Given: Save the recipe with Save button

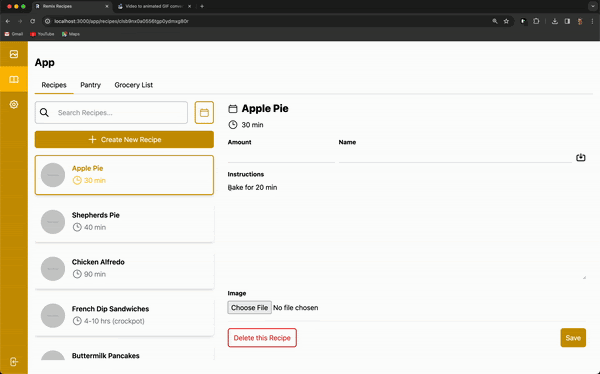Looking at the screenshot, I should click(573, 338).
